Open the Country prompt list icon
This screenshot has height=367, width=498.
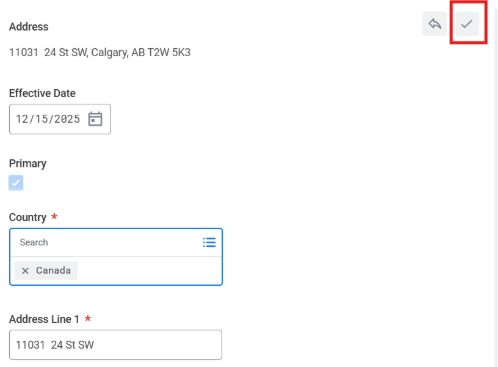pyautogui.click(x=209, y=242)
